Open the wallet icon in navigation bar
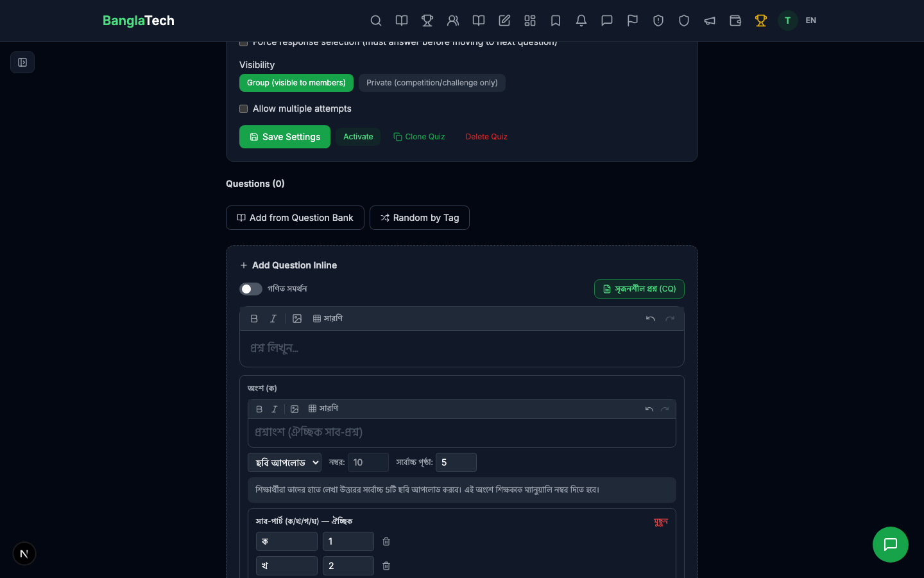This screenshot has height=578, width=924. coord(735,21)
